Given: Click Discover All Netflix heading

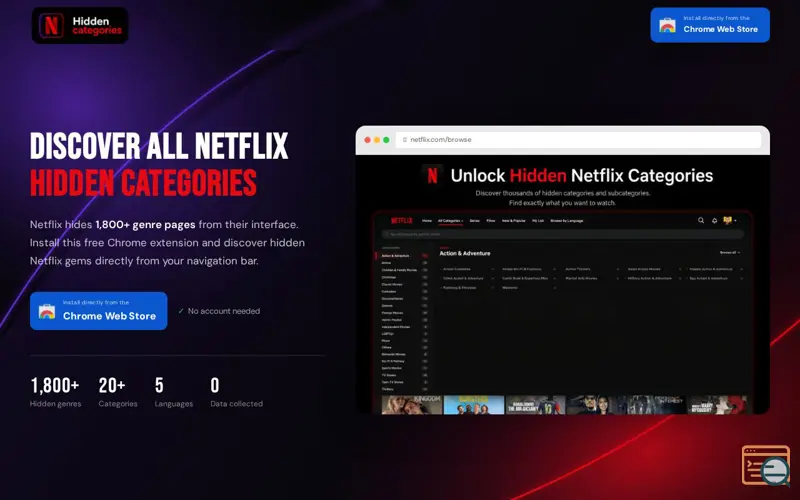Looking at the screenshot, I should [159, 146].
